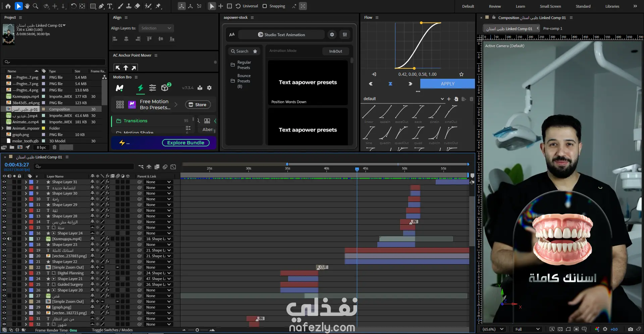
Task: Enable the Snapping checkbox
Action: tap(265, 6)
